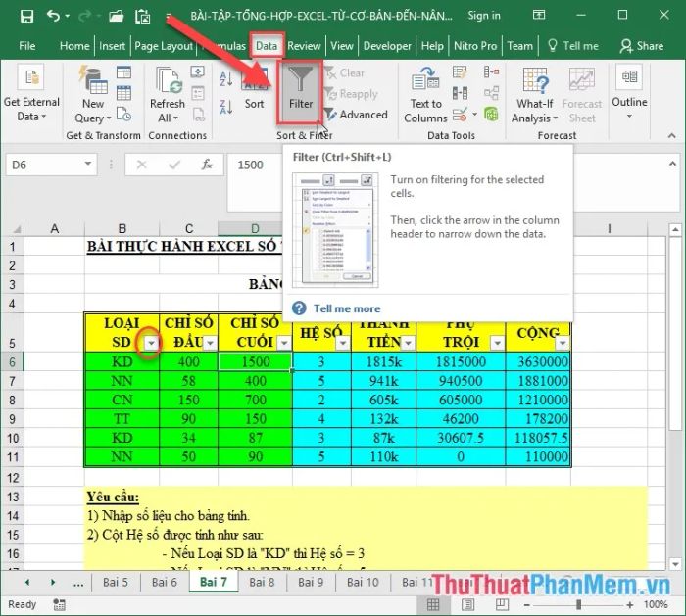Select the cell containing 941k
Viewport: 686px width, 616px height.
tap(383, 381)
